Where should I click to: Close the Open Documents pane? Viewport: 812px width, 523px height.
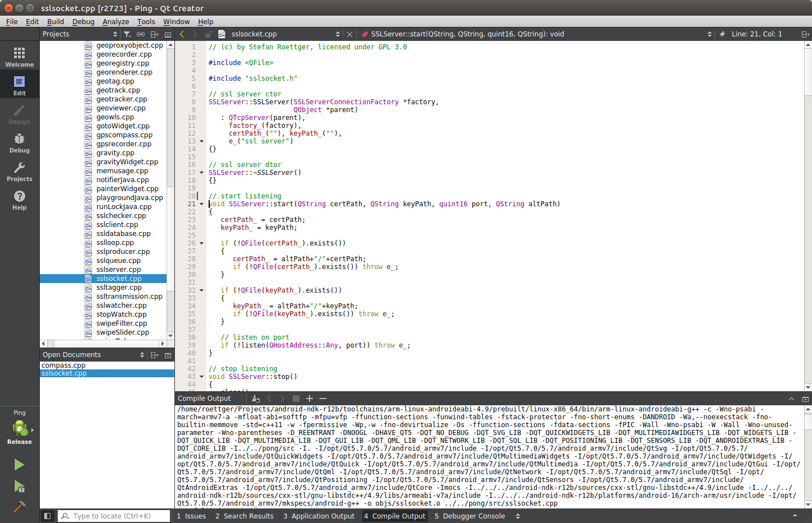click(168, 355)
